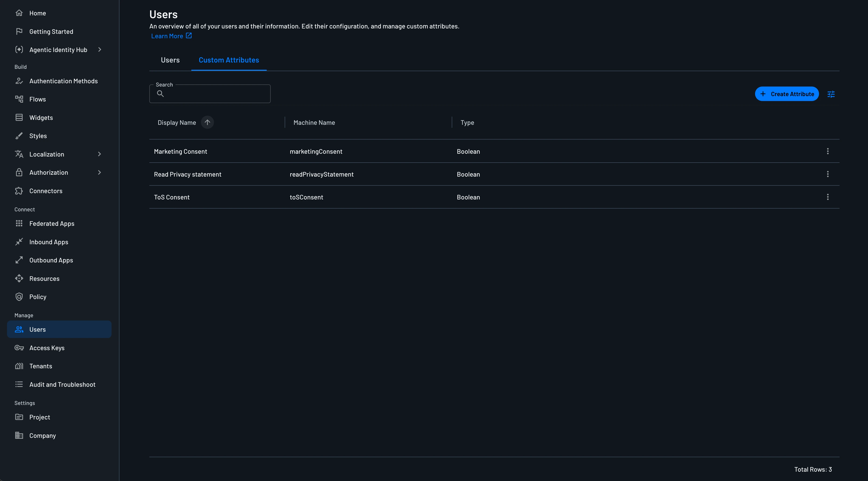Click the Home house icon in sidebar
The image size is (868, 481).
[19, 13]
